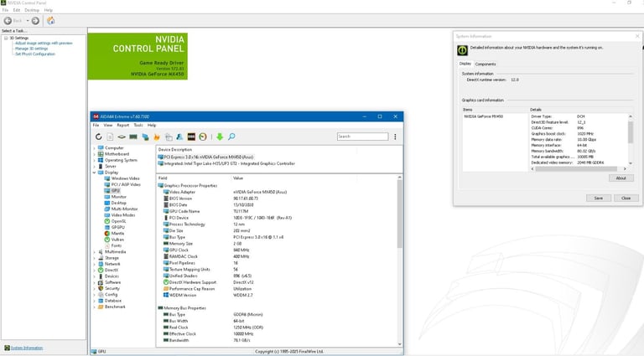Click the Close button in System Information
The image size is (644, 356).
[x=626, y=198]
